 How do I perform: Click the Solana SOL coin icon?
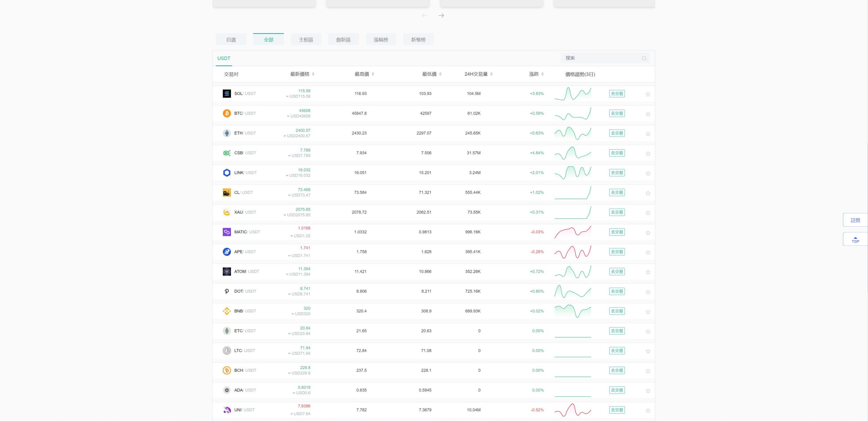(x=226, y=94)
